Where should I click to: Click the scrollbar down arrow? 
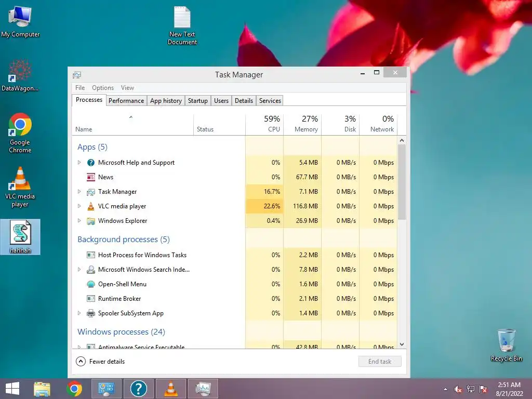402,344
